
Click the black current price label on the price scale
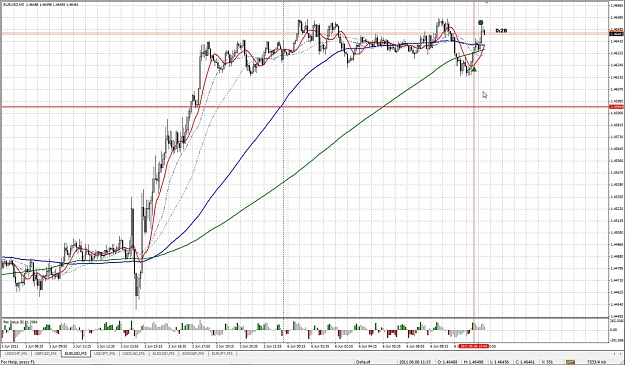pos(617,34)
